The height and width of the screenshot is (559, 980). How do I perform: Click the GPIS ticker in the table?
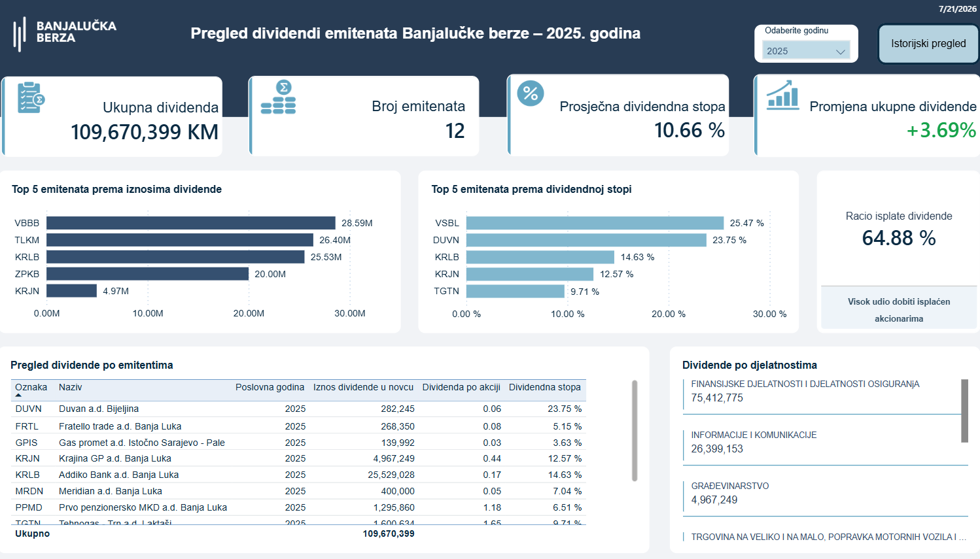coord(27,443)
